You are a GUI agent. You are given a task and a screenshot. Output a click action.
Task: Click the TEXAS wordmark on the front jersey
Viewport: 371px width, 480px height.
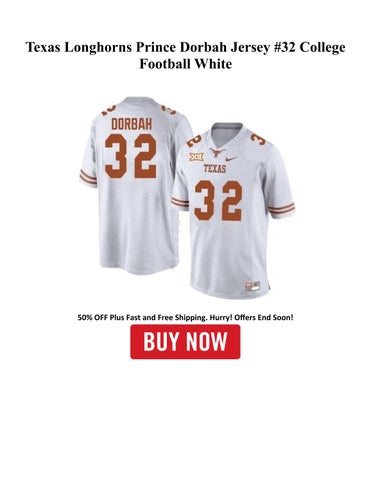(x=215, y=169)
